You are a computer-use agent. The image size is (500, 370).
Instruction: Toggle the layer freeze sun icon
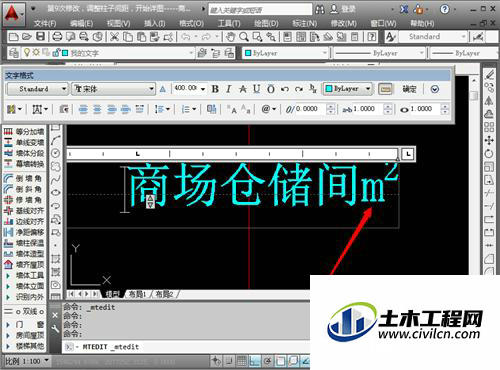coord(36,52)
